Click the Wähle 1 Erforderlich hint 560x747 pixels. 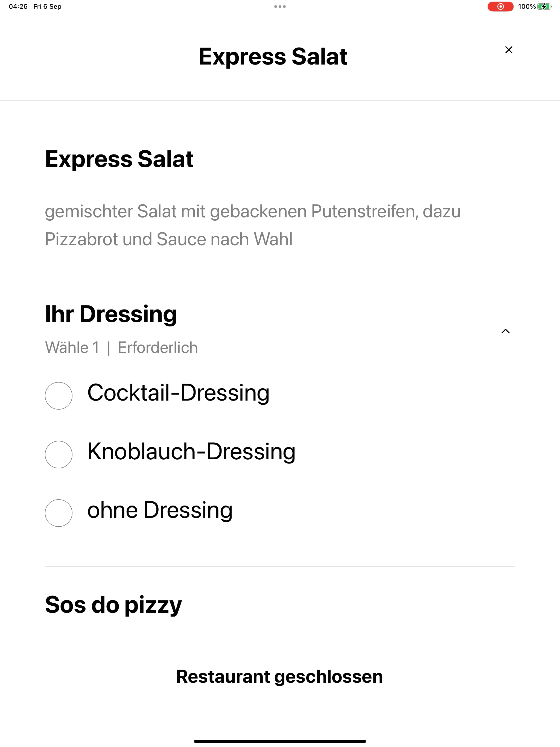point(121,348)
